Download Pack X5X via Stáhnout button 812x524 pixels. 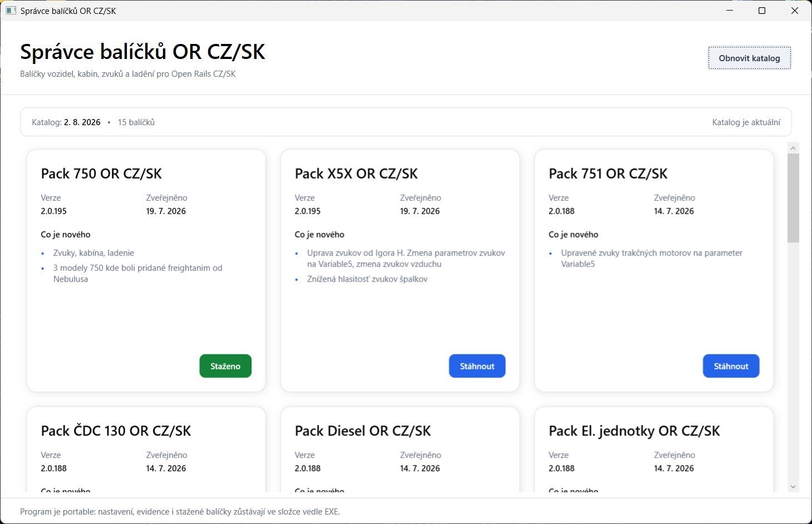(x=477, y=366)
